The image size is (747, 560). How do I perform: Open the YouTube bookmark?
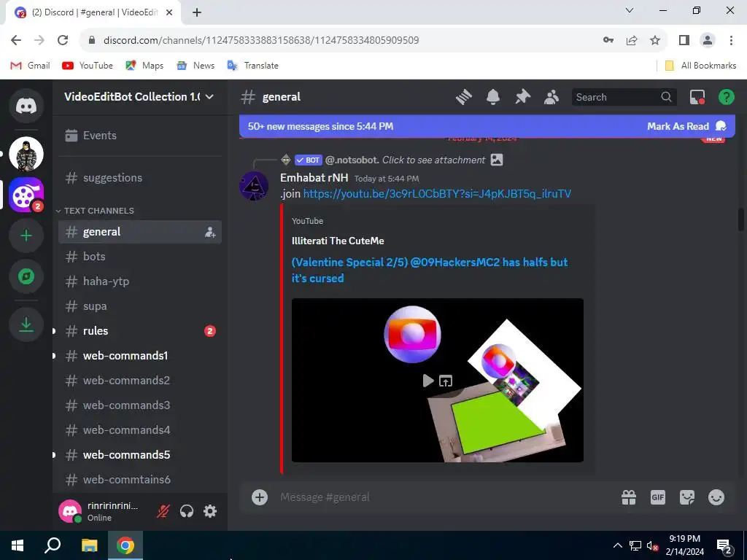click(x=88, y=66)
